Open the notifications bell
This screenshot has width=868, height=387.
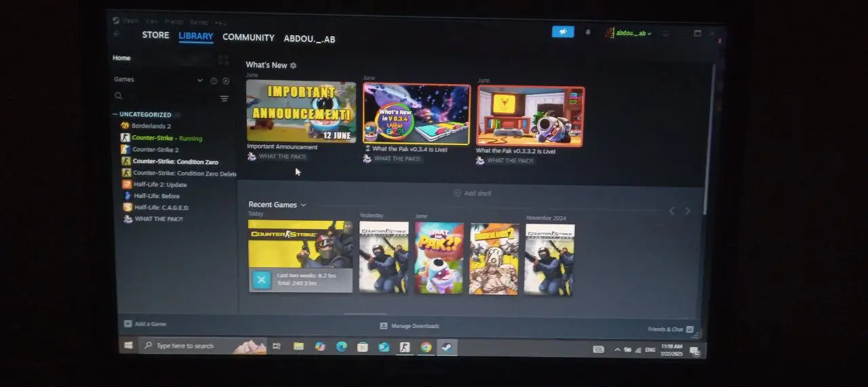pos(588,33)
